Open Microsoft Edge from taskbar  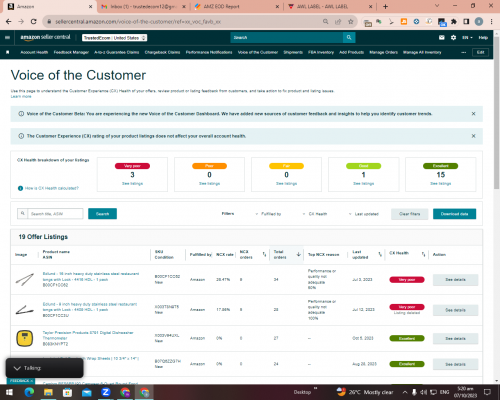coord(29,392)
